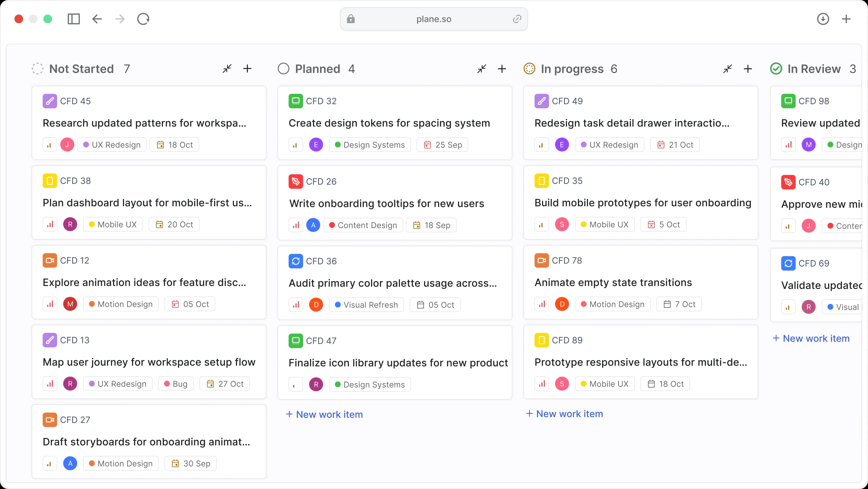
Task: Click the priority bars icon on CFD 32
Action: [x=295, y=144]
